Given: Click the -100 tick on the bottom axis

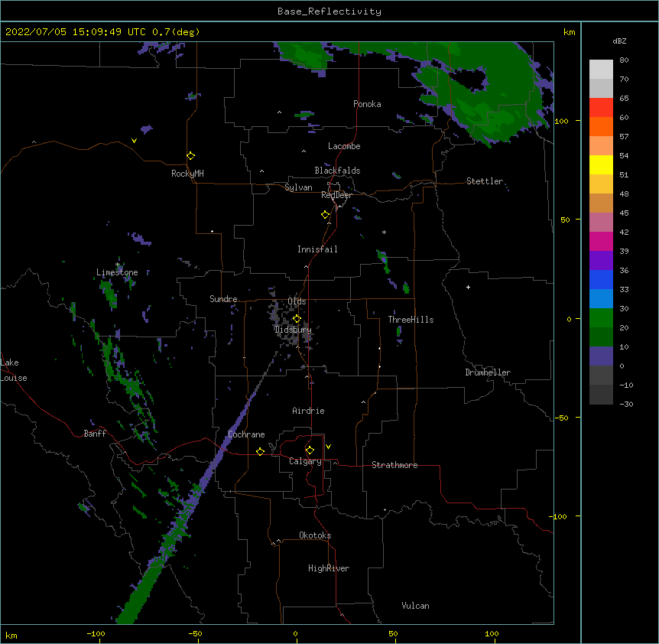Looking at the screenshot, I should click(96, 633).
